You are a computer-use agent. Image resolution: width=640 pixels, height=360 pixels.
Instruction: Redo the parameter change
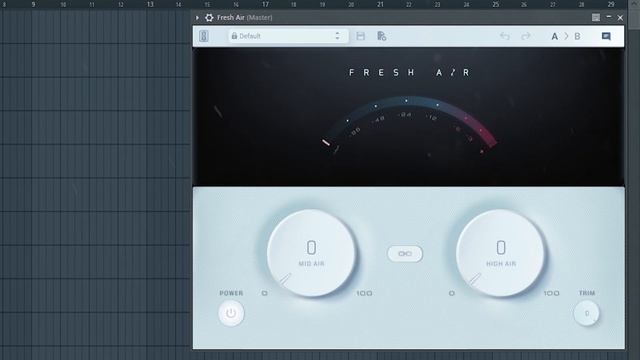pos(526,36)
